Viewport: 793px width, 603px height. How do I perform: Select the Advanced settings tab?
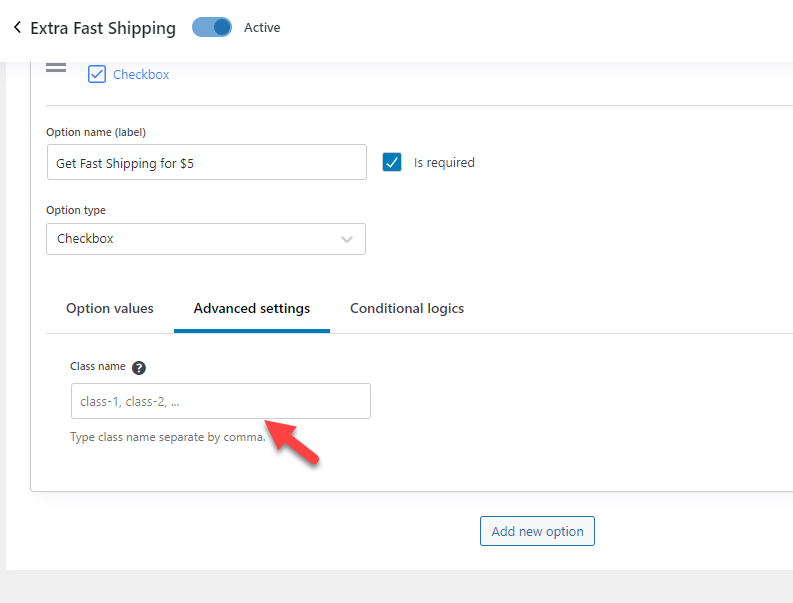click(252, 308)
